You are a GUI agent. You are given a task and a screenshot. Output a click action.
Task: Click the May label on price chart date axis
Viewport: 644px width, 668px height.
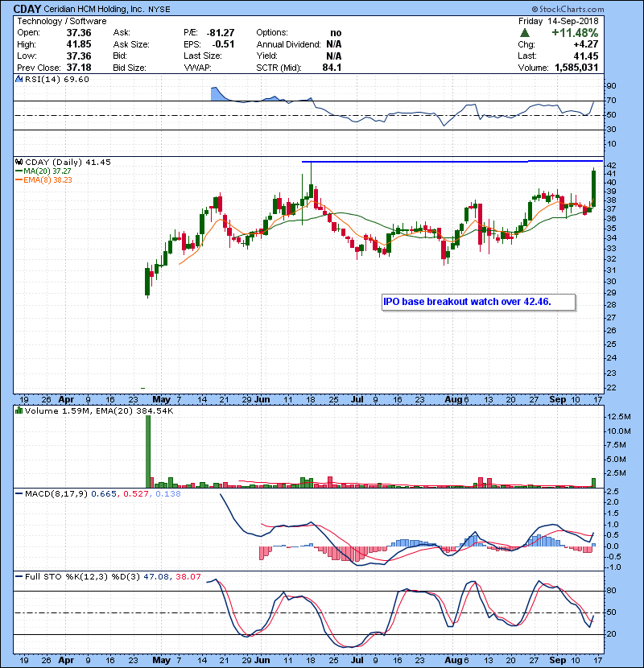pos(161,400)
